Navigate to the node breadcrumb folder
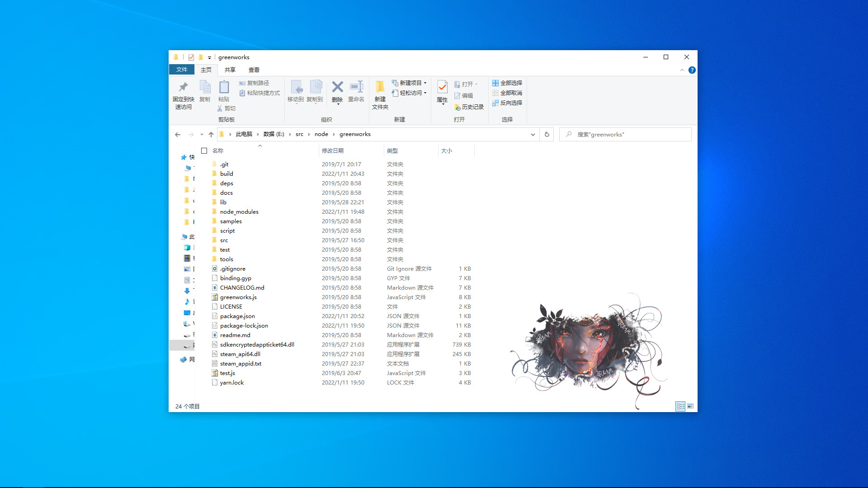 (x=321, y=134)
